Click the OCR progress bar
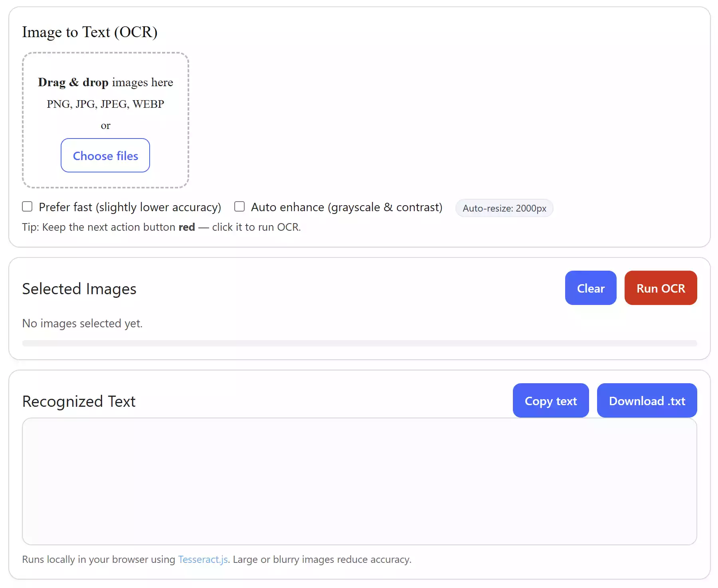The image size is (718, 588). click(x=359, y=343)
